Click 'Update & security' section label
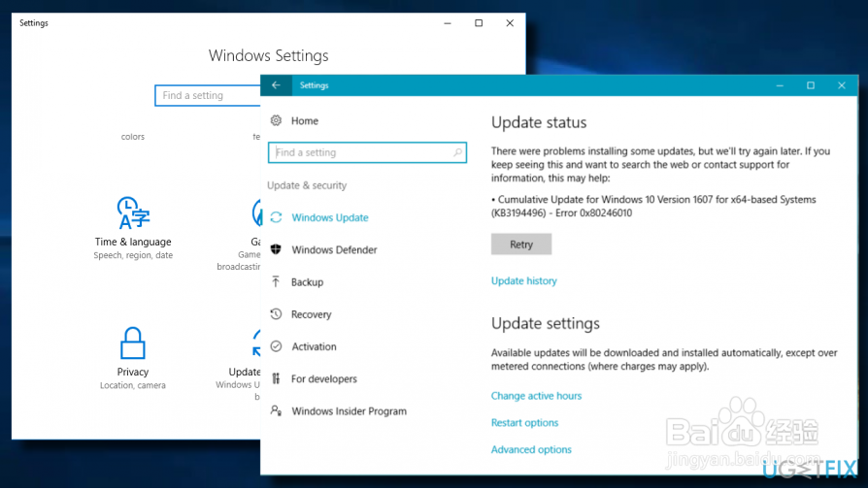 [x=307, y=185]
